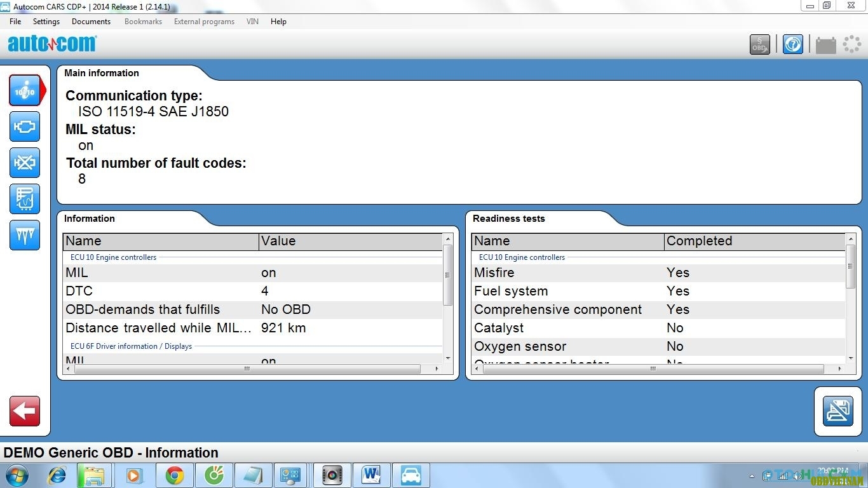The width and height of the screenshot is (868, 488).
Task: Click the Windows Start button
Action: pos(16,475)
